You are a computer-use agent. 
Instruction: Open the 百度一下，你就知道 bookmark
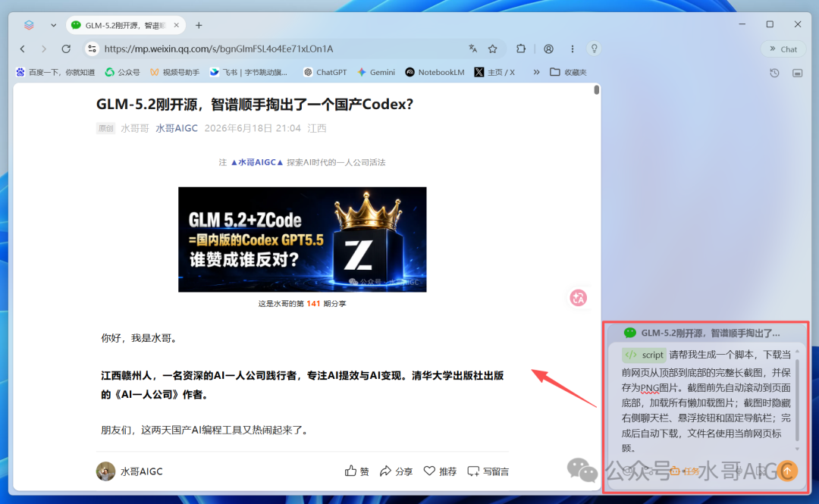55,72
